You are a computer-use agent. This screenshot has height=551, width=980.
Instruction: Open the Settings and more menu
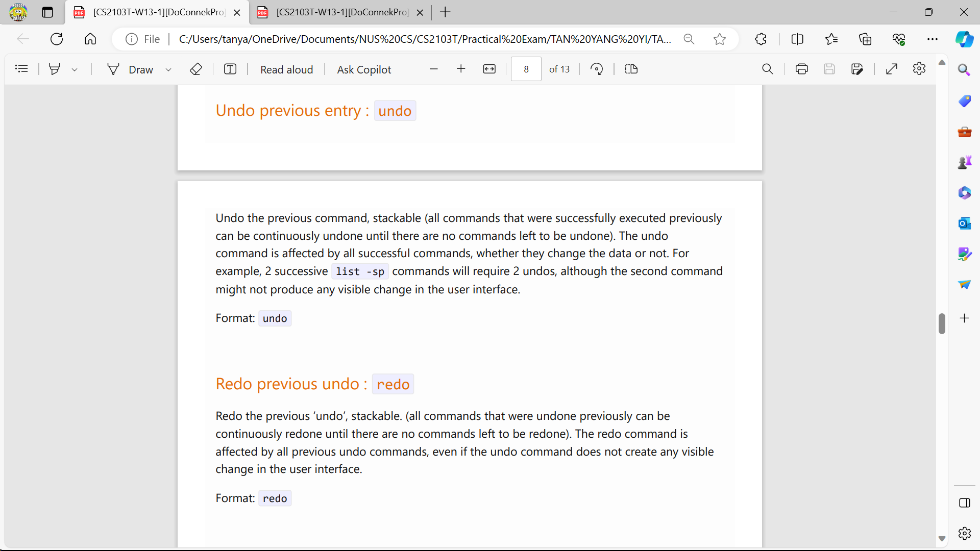pos(933,39)
